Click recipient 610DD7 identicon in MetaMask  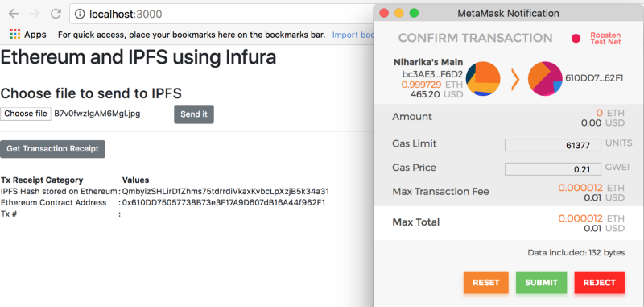tap(545, 79)
